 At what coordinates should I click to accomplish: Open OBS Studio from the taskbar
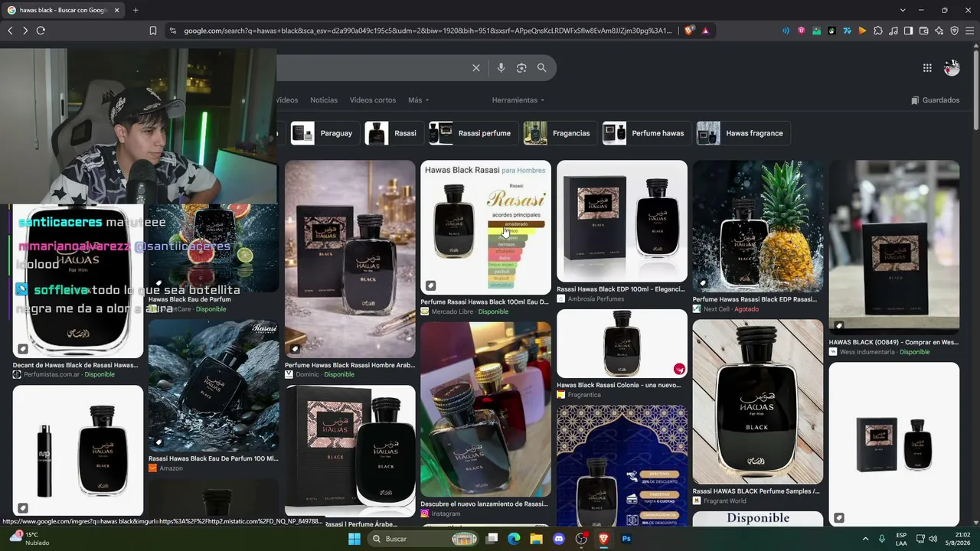582,539
